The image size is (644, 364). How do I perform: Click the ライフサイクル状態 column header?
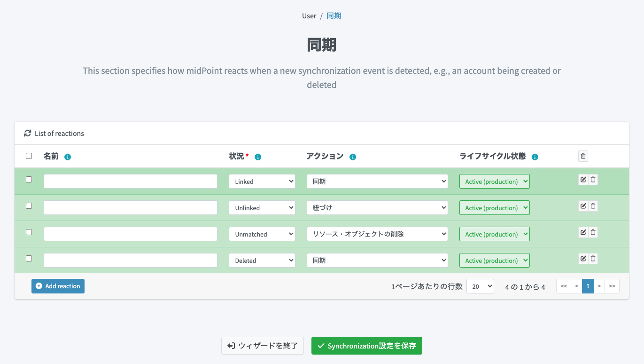click(493, 157)
